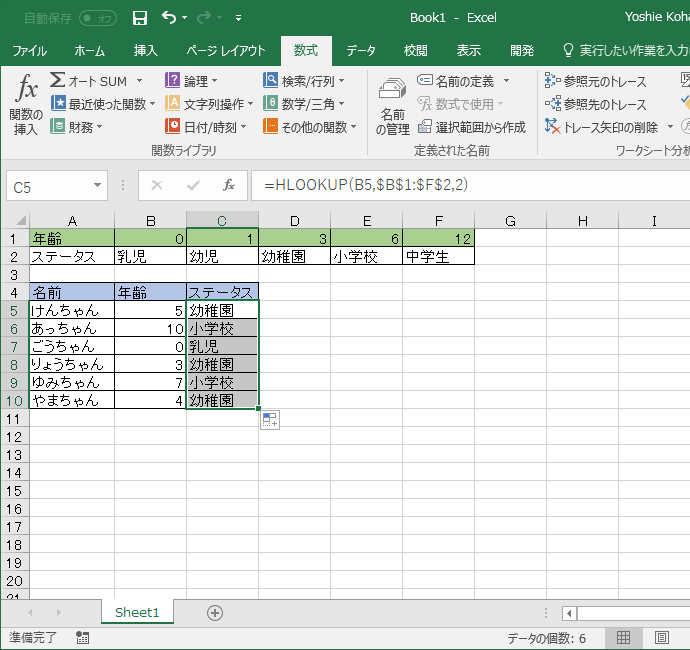Screen dimensions: 690x650
Task: Select the header cell C4 ステータス
Action: pyautogui.click(x=222, y=292)
